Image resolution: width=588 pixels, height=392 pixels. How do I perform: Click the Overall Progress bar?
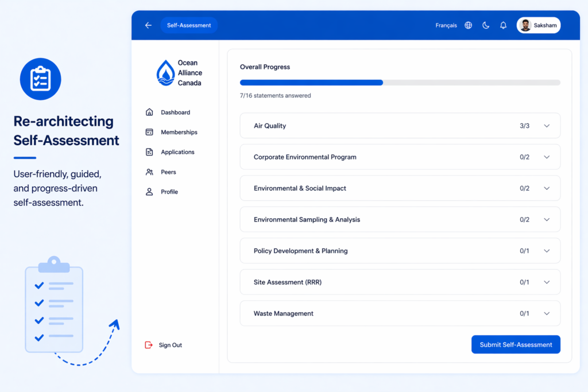[400, 83]
